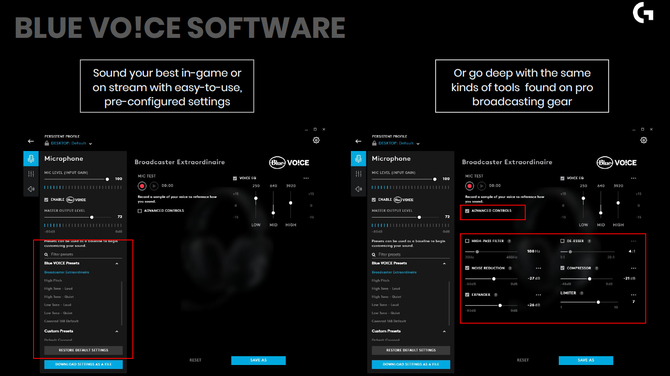Click Save As in left window
Viewport: 670px width, 376px height.
259,360
